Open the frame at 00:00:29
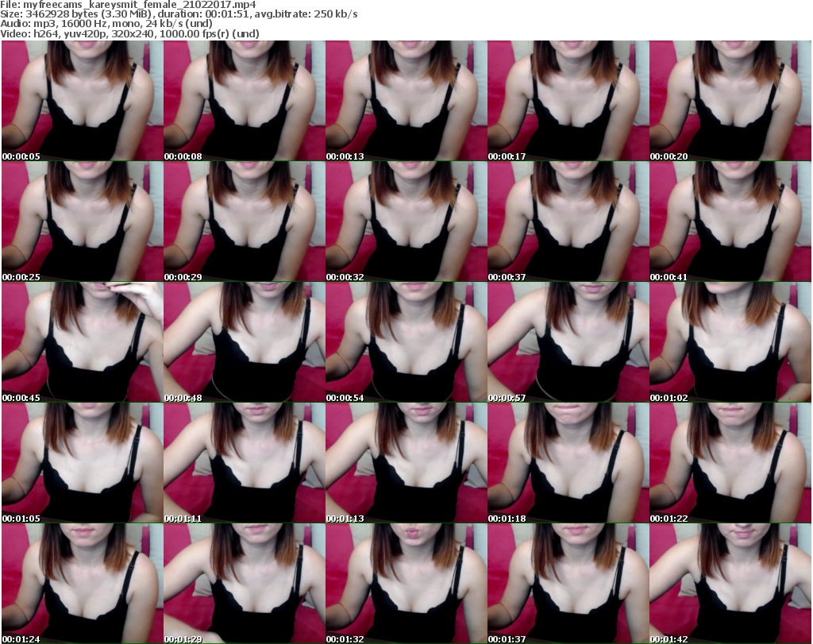The image size is (813, 644). [245, 222]
